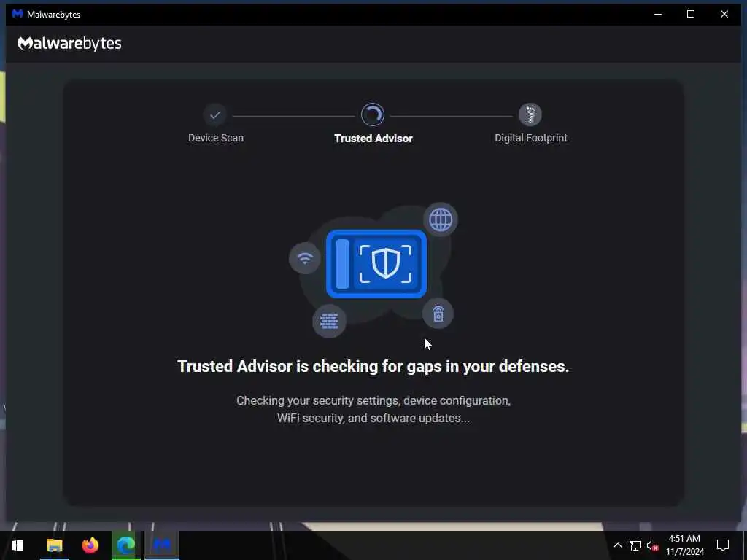Open the Windows Start menu
This screenshot has width=747, height=560.
(x=18, y=545)
